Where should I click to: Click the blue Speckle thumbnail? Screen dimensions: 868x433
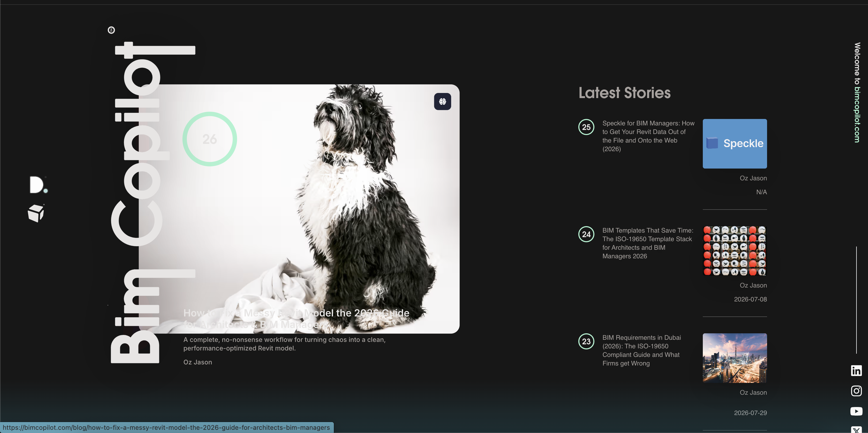(x=735, y=144)
